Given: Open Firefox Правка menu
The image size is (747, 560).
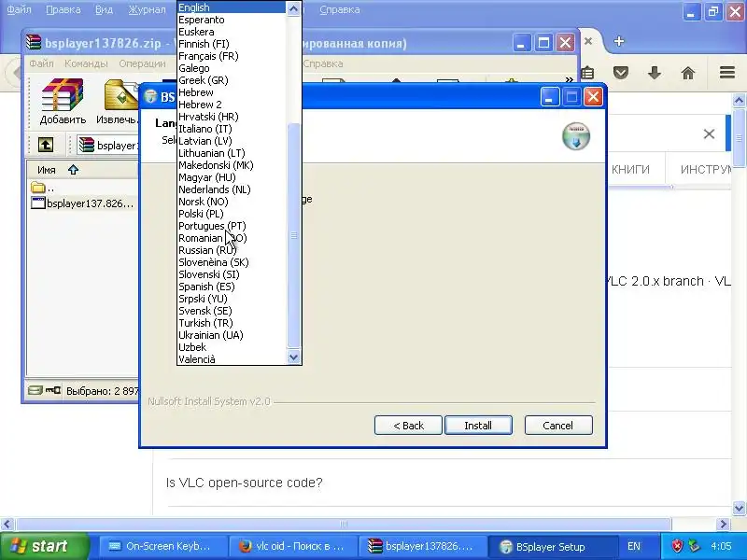Looking at the screenshot, I should [63, 9].
